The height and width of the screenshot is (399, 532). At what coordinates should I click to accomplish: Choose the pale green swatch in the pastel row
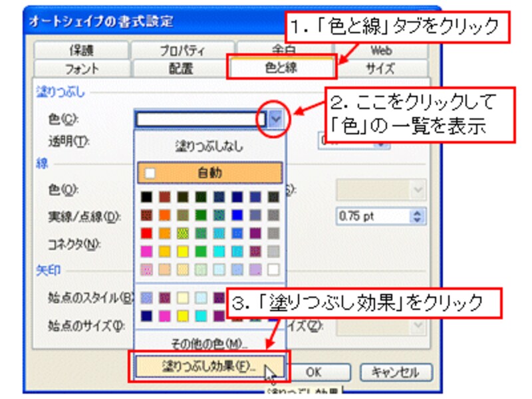pos(201,270)
